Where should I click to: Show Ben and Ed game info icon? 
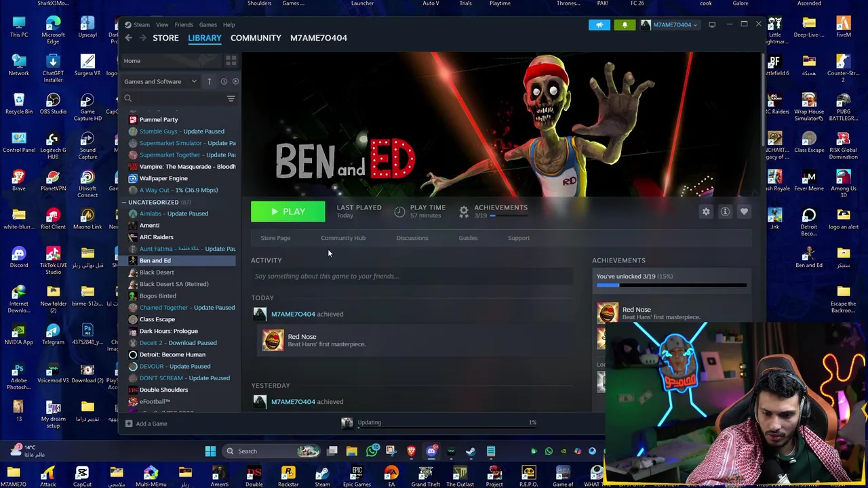[x=725, y=211]
